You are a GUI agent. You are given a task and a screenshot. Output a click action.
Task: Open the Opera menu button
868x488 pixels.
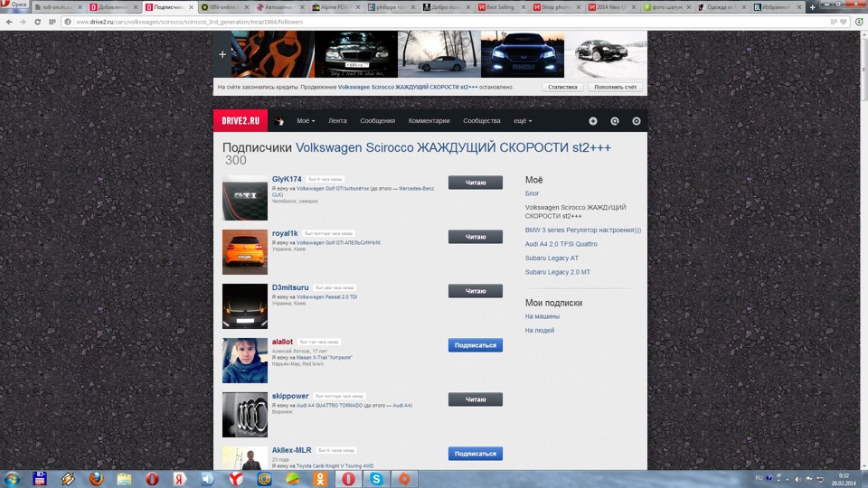tap(15, 5)
